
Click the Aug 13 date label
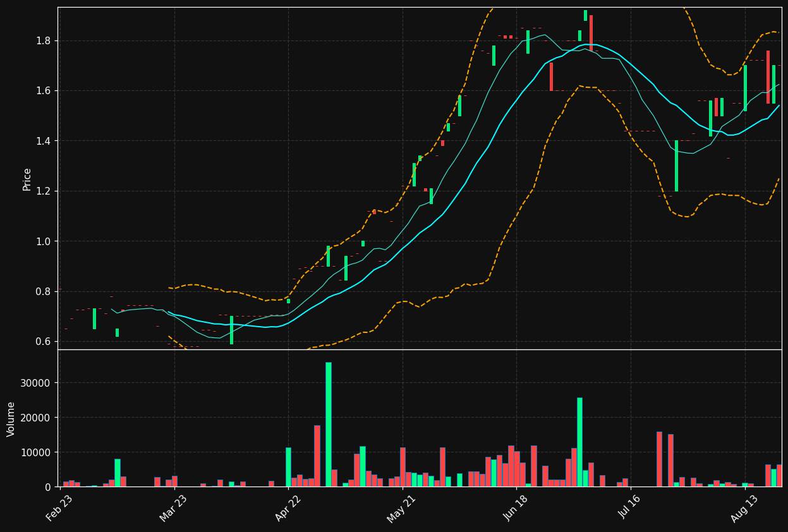pyautogui.click(x=744, y=509)
